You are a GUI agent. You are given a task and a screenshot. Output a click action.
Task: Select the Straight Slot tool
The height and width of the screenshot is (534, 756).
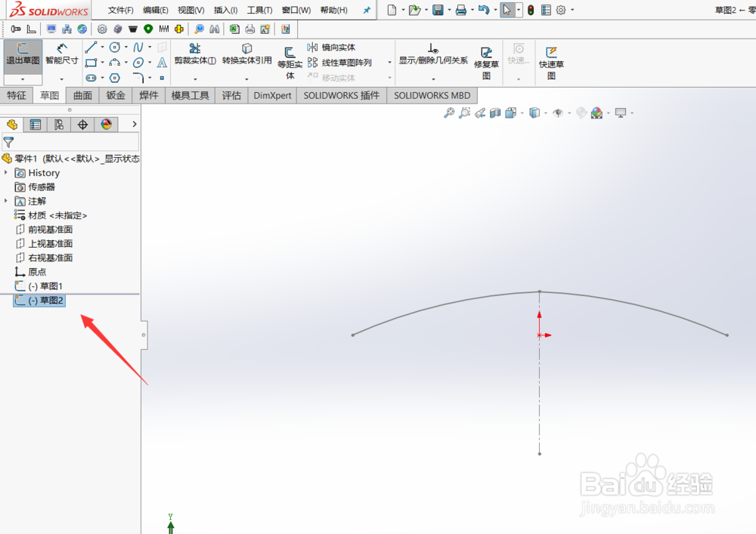coord(91,78)
